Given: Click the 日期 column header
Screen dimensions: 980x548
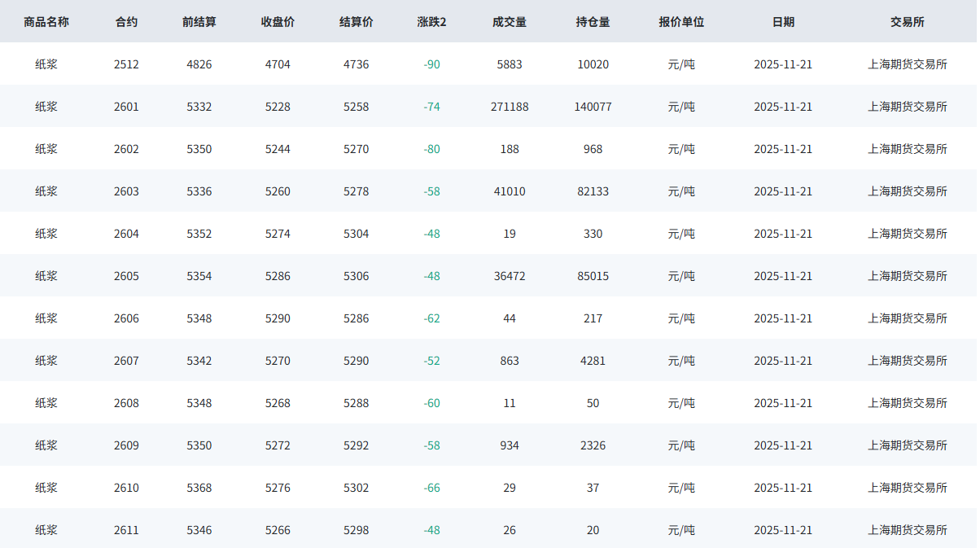Looking at the screenshot, I should [x=783, y=22].
